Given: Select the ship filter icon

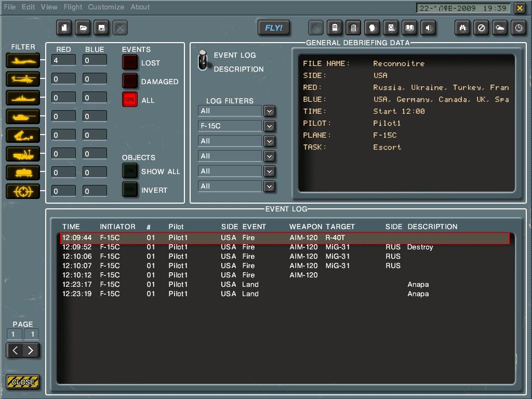Looking at the screenshot, I should (x=22, y=97).
